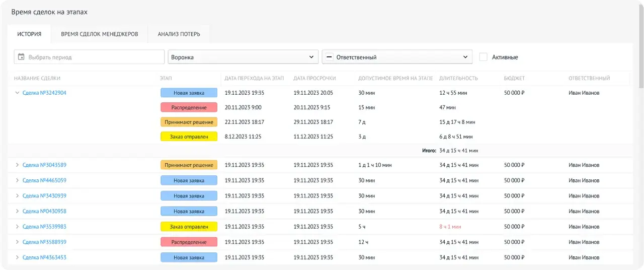Click the red Распределение badge under Сделка №3242904
The width and height of the screenshot is (644, 270).
coord(189,107)
